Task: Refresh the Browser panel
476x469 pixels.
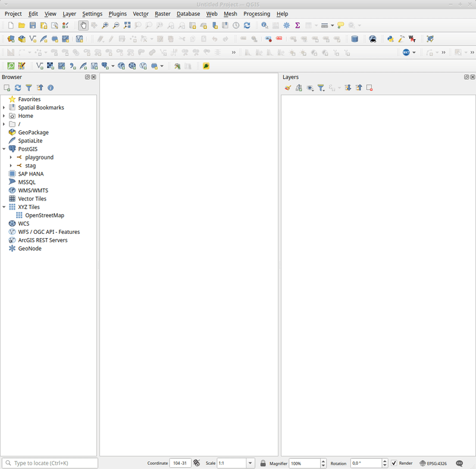Action: point(18,87)
